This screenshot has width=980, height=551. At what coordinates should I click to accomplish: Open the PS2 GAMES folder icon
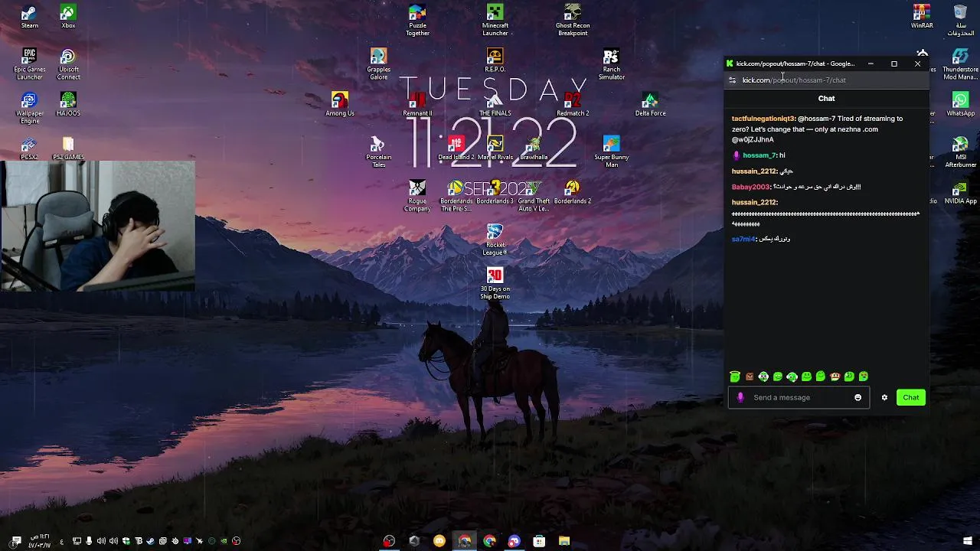point(68,148)
